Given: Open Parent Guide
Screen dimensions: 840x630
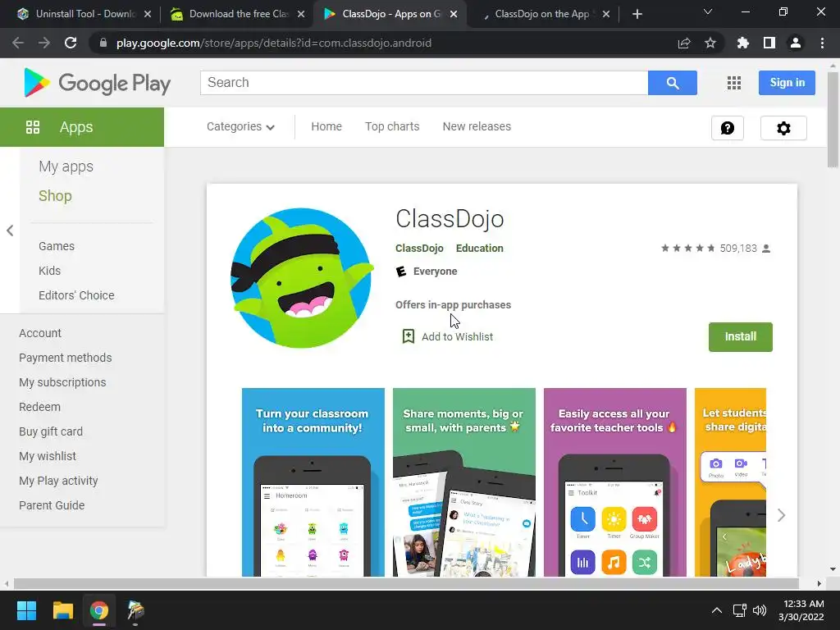Looking at the screenshot, I should (52, 505).
